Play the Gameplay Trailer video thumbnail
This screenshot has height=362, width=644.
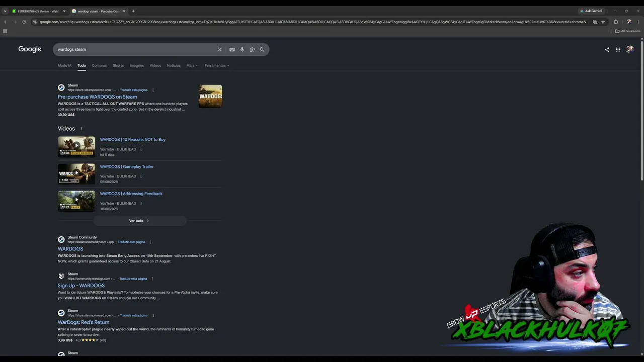[76, 173]
